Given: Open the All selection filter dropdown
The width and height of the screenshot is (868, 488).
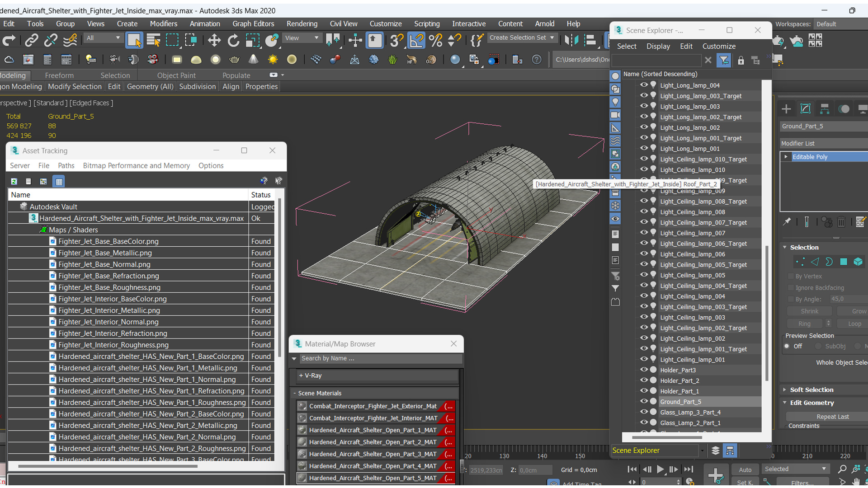Looking at the screenshot, I should tap(103, 38).
